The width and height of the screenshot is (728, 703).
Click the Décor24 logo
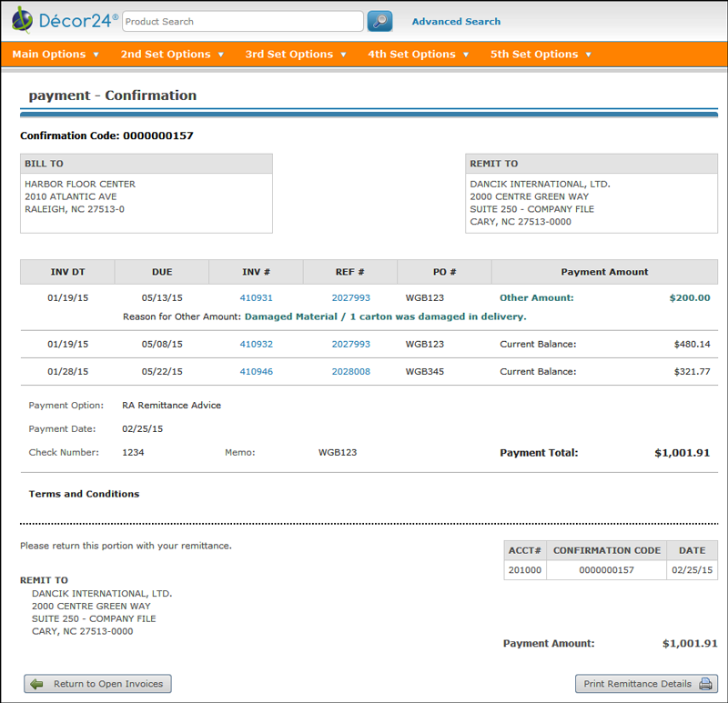click(x=65, y=20)
